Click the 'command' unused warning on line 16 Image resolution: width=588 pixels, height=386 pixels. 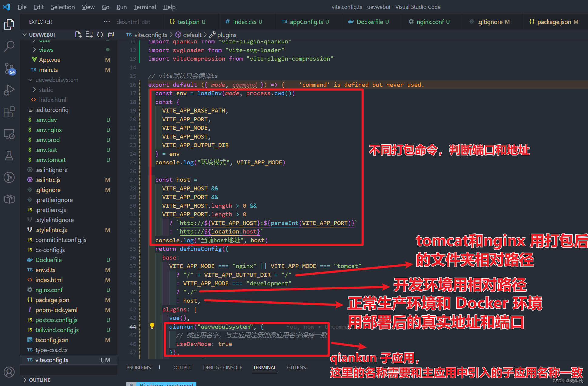[362, 85]
